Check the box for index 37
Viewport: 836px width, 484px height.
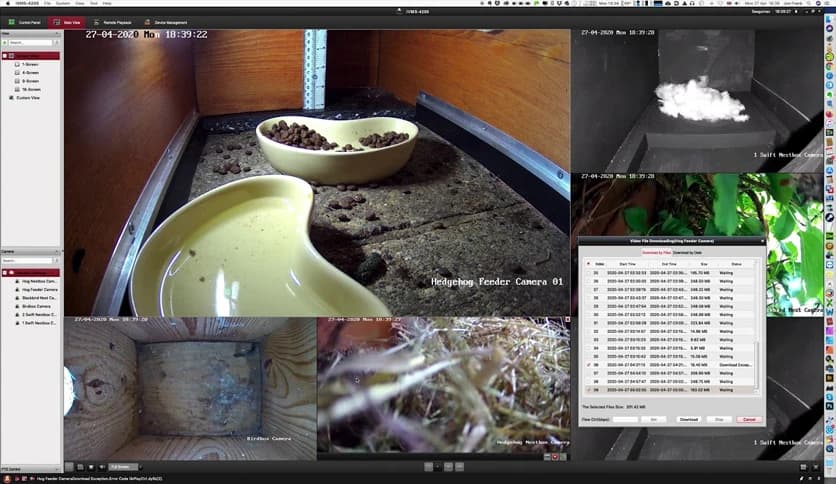coord(589,373)
